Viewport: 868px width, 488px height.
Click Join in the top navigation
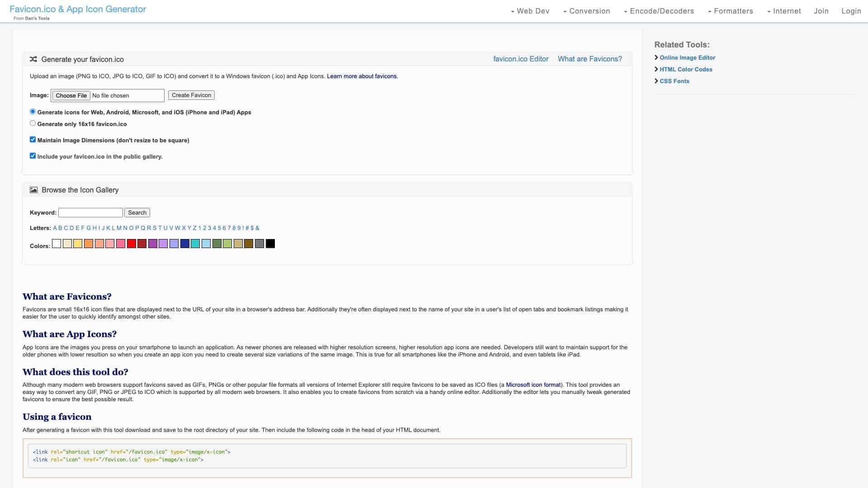click(x=821, y=11)
